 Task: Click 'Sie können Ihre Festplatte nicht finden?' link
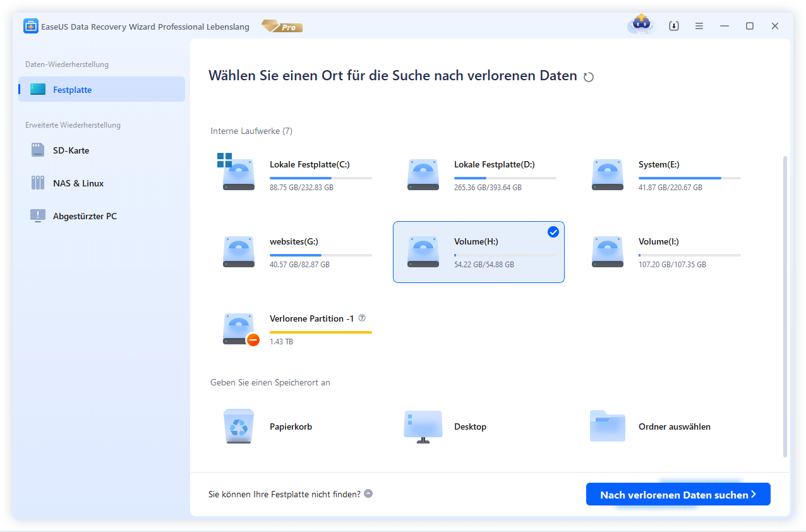(284, 494)
